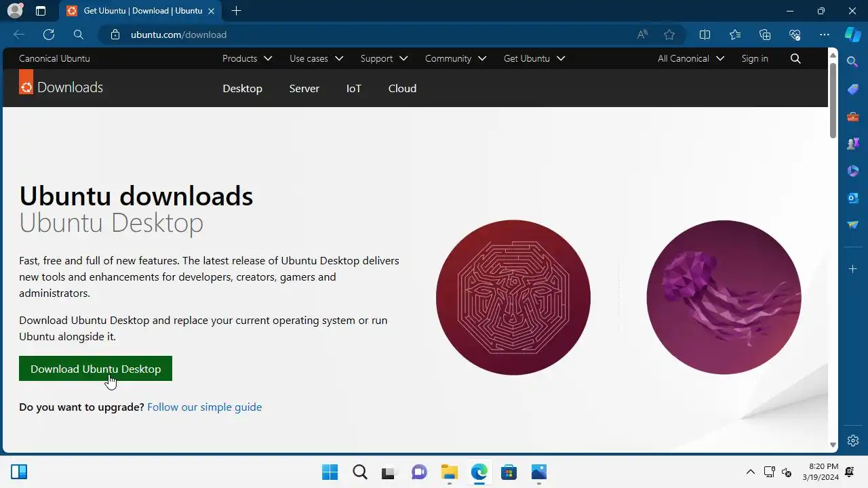Screen dimensions: 868x488
Task: Expand the Community dropdown
Action: pos(456,58)
